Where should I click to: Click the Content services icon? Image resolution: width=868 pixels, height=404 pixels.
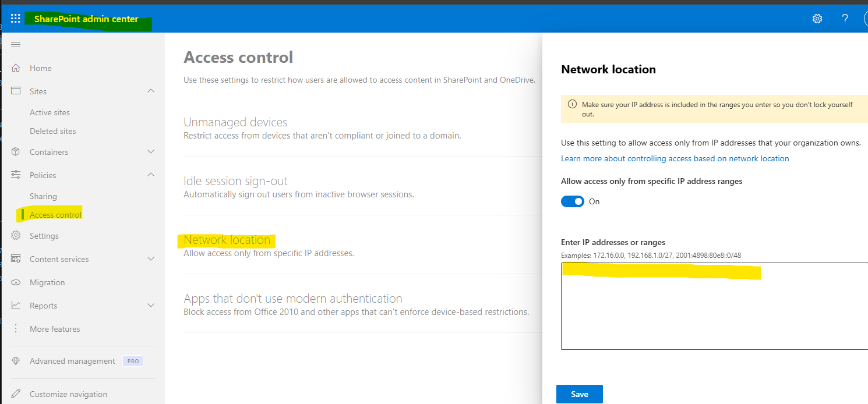tap(16, 259)
